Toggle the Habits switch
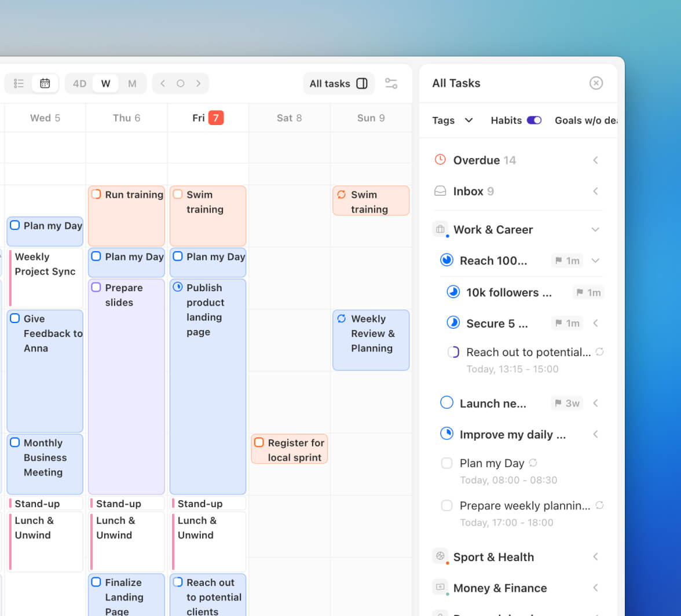This screenshot has height=616, width=681. coord(534,120)
